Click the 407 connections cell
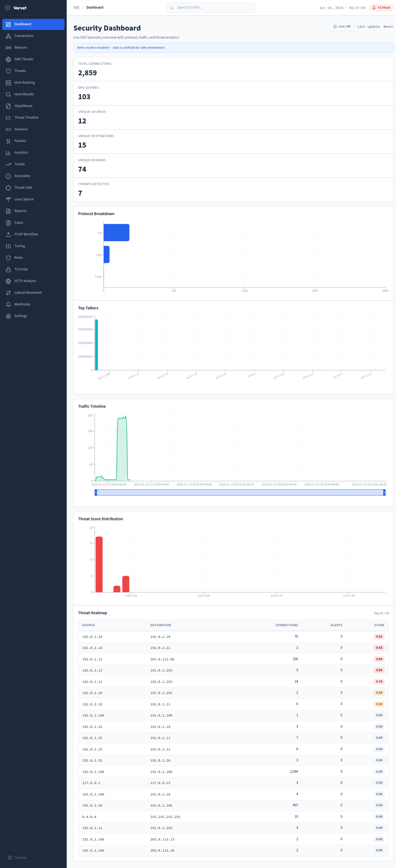This screenshot has width=396, height=868. click(295, 805)
